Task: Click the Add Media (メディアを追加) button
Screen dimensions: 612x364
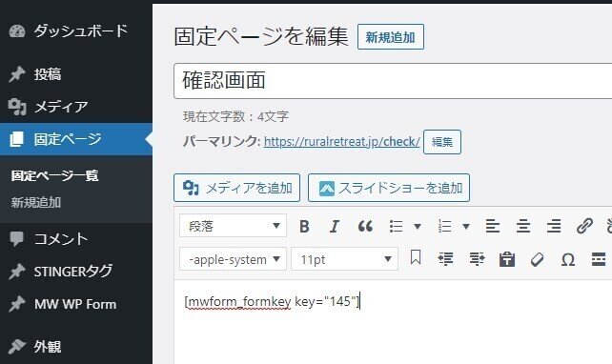Action: click(237, 188)
